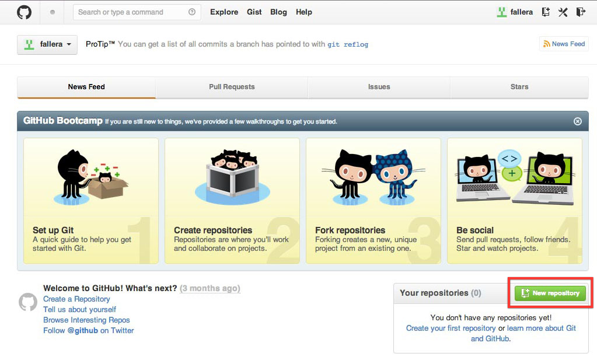Click 'Send pull requests, follow friends.' text
Image resolution: width=597 pixels, height=364 pixels.
pos(513,240)
